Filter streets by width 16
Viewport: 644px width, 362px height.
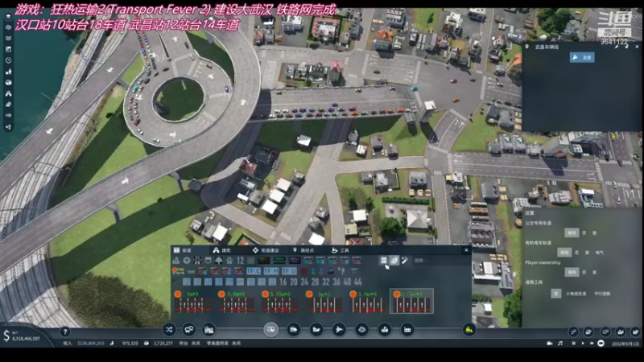coord(283,282)
